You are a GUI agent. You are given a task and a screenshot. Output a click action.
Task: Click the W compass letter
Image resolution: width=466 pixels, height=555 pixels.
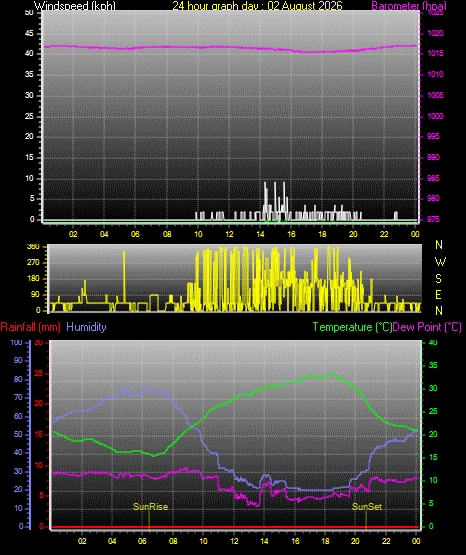point(440,262)
